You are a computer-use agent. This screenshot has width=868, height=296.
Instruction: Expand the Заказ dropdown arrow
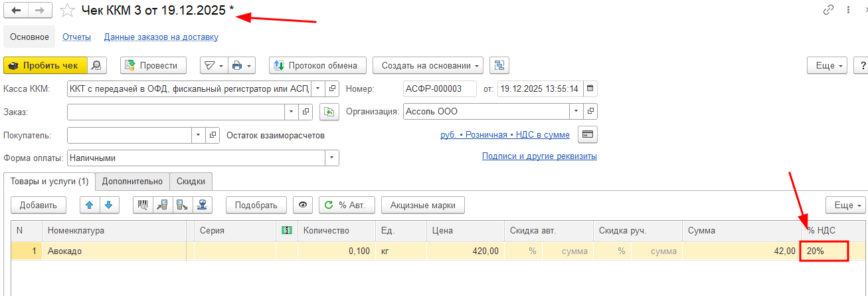pyautogui.click(x=292, y=112)
